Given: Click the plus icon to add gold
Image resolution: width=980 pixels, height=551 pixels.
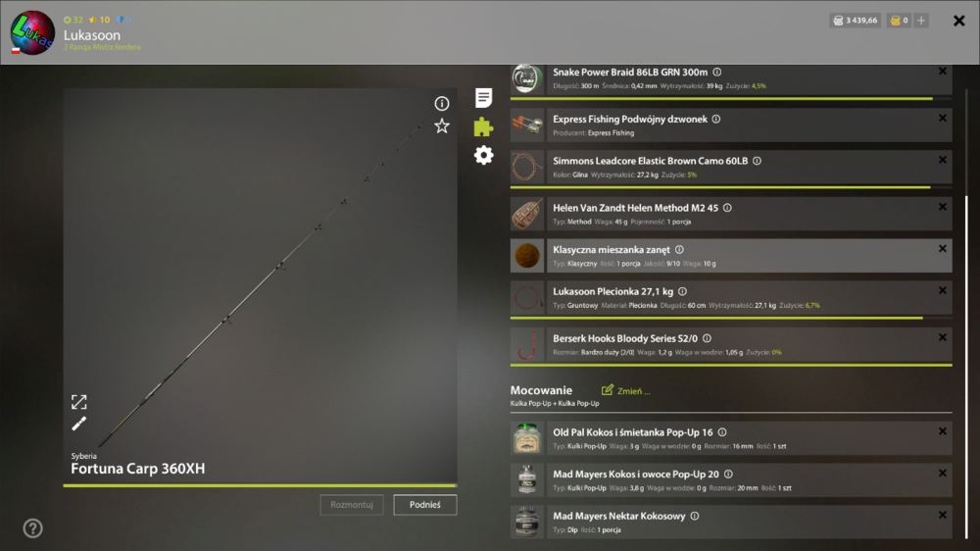Looking at the screenshot, I should [x=920, y=21].
